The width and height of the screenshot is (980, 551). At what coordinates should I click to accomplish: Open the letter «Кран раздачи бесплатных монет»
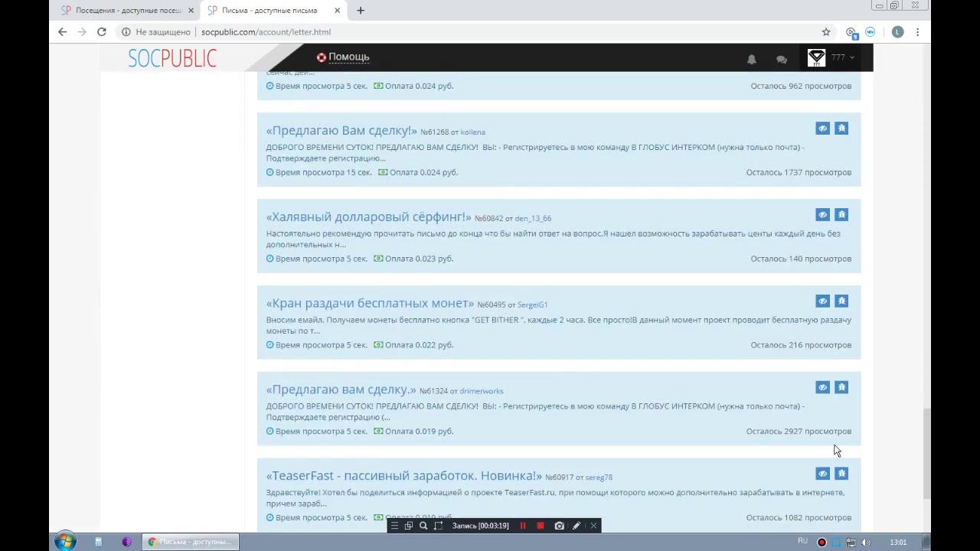pos(370,304)
